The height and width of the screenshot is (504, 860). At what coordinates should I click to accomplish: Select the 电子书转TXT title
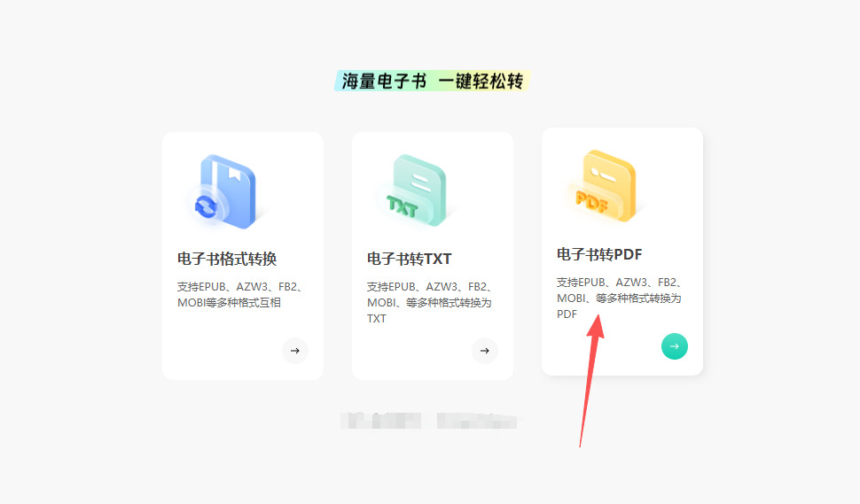click(x=409, y=259)
